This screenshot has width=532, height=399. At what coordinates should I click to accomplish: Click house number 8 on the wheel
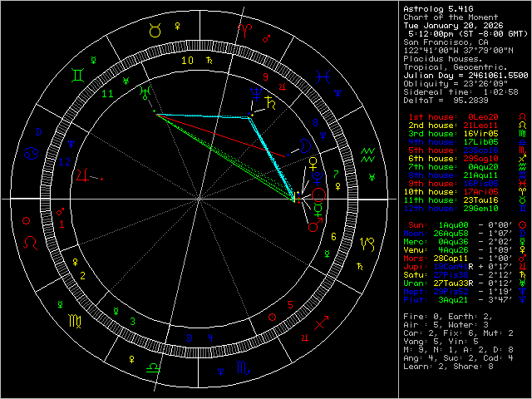pos(316,123)
